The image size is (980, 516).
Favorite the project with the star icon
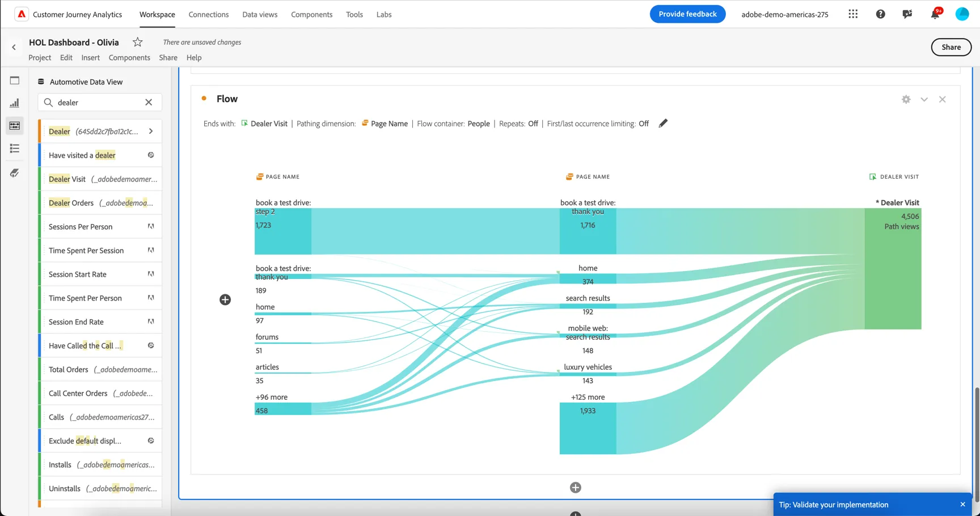[x=137, y=42]
